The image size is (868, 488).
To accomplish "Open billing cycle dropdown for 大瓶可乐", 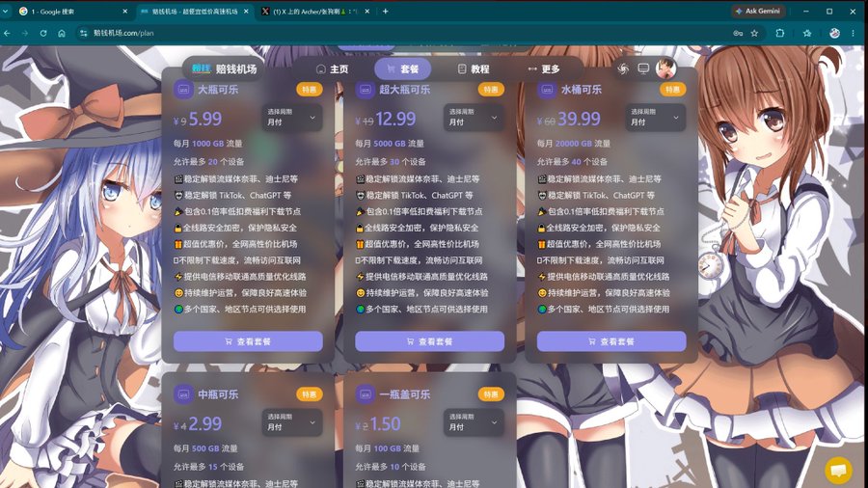I will 291,118.
